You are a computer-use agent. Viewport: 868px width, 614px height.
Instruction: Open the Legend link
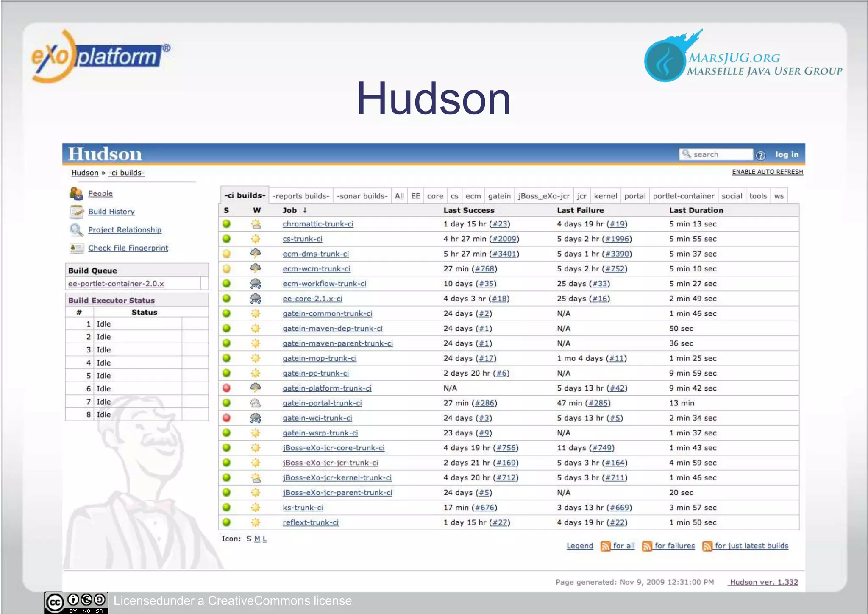(x=580, y=546)
